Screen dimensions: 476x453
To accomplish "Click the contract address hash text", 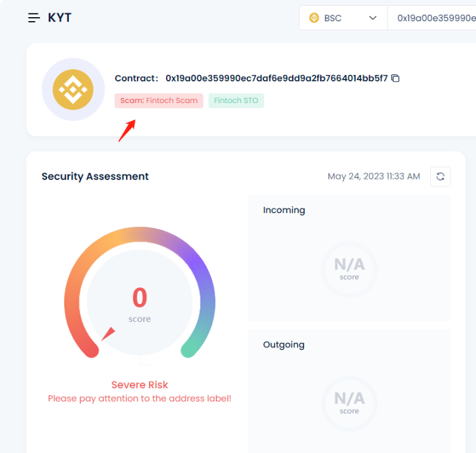I will [x=276, y=78].
